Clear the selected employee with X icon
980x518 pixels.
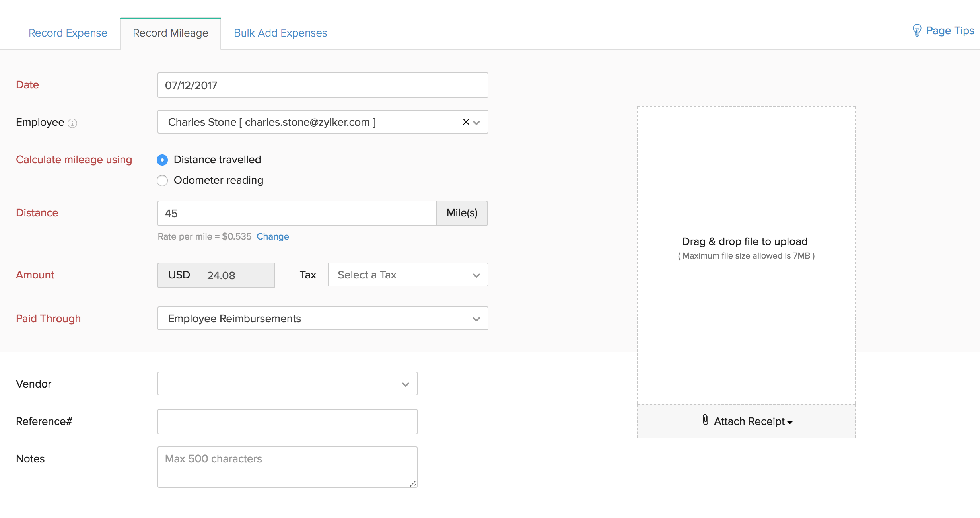tap(466, 122)
